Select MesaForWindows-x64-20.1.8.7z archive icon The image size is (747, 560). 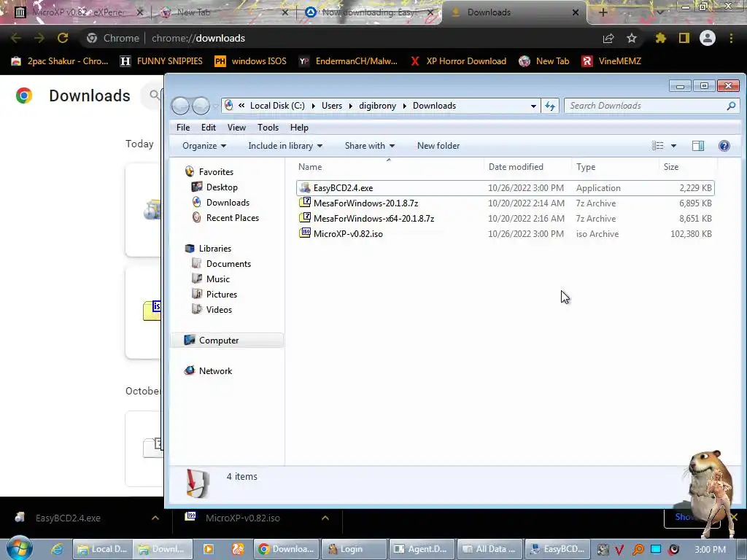tap(305, 218)
